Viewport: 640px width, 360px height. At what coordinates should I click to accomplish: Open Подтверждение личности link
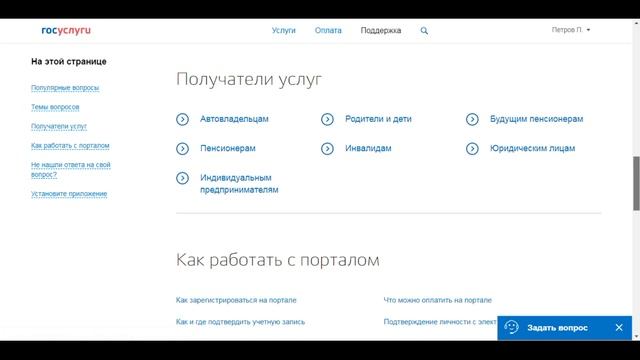pyautogui.click(x=440, y=322)
